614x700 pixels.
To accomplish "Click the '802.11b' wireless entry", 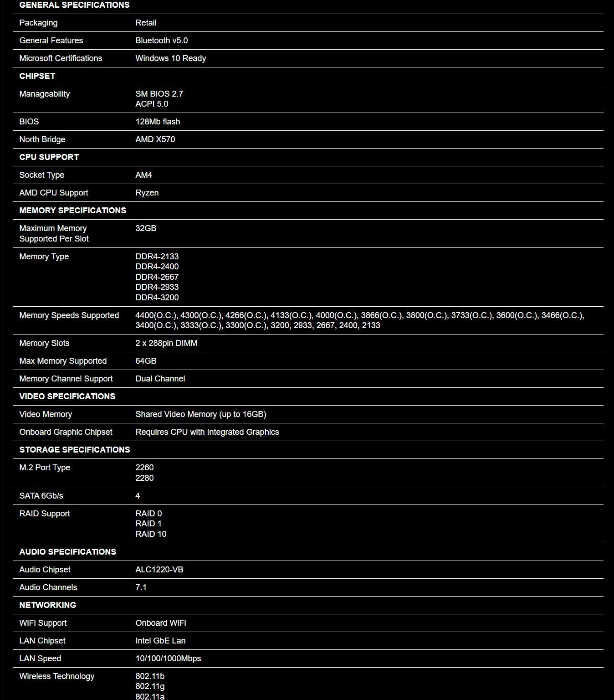I will [x=150, y=676].
